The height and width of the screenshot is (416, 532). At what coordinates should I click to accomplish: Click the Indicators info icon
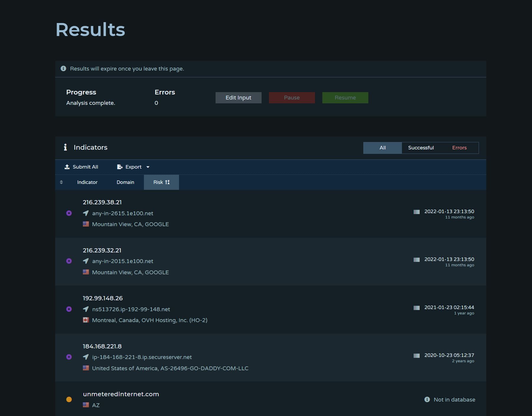(65, 147)
